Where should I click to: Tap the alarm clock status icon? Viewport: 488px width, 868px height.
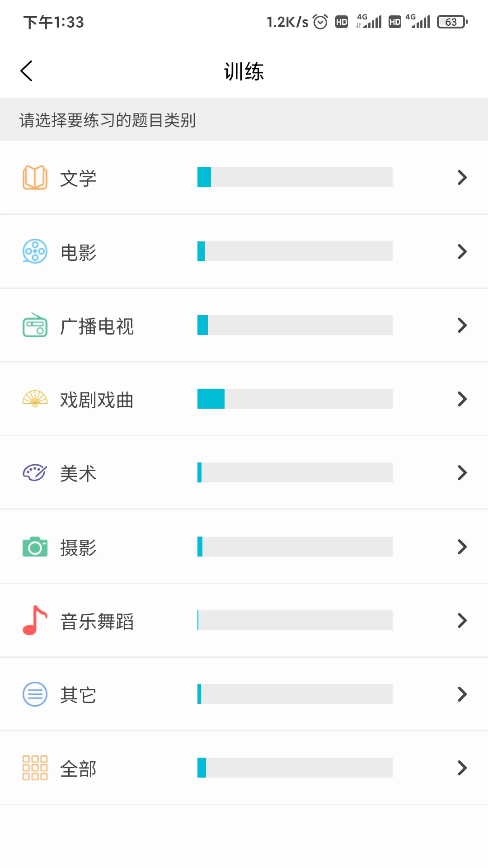pyautogui.click(x=320, y=22)
